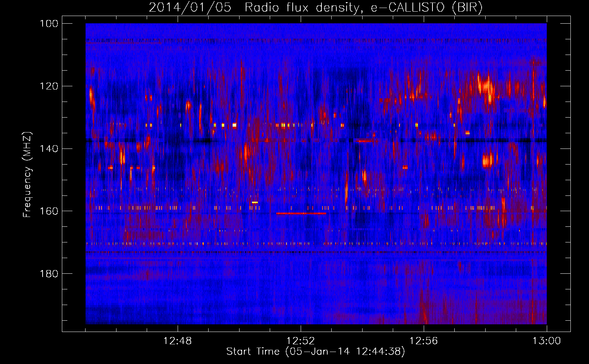Click the plot title '2014/01/05 Radio flux density, e-CALLISTO (BIR)'
Viewport: 589px width, 364px height.
coord(316,7)
